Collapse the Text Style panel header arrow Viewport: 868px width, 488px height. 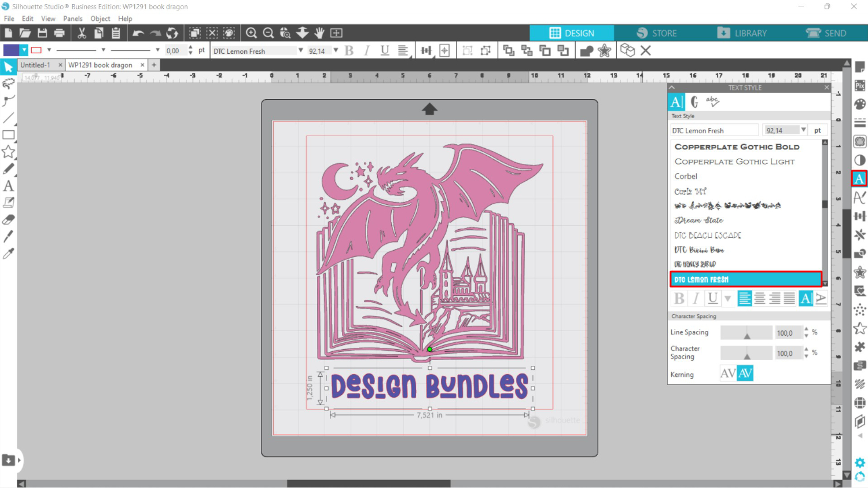(672, 87)
